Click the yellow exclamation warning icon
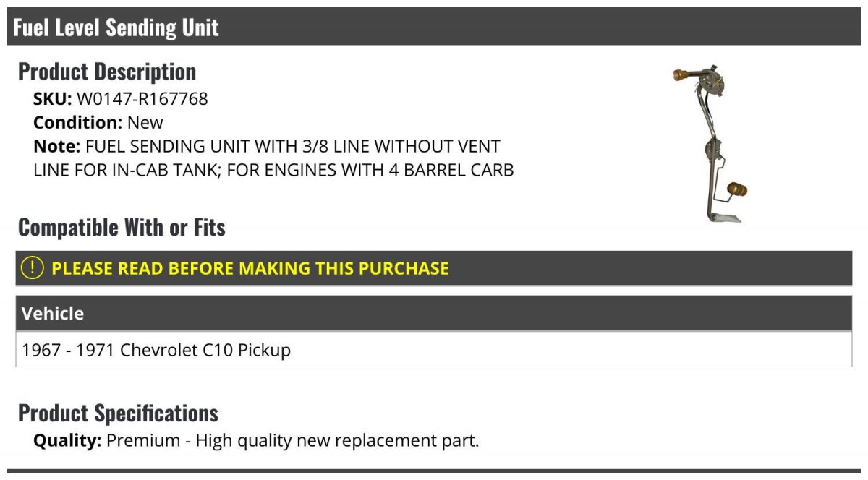This screenshot has height=480, width=868. tap(33, 268)
